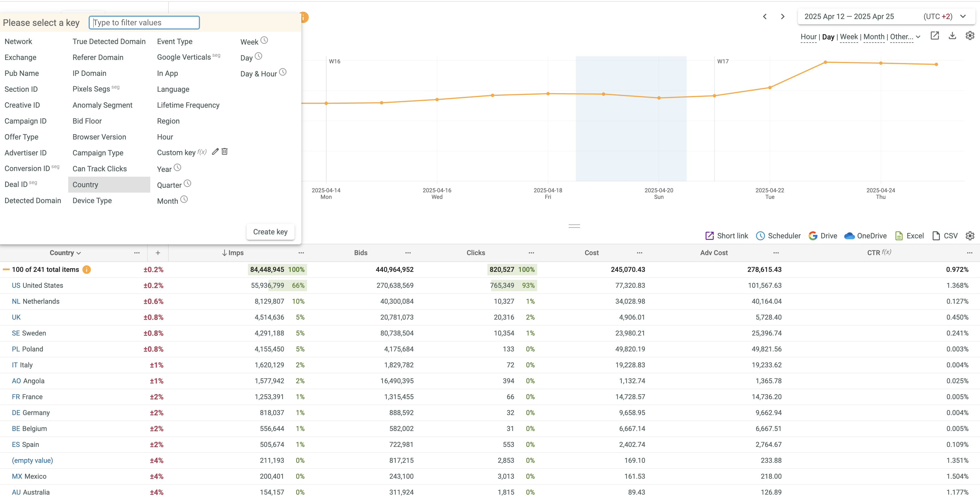Select the Device Type key
Screen dimensions: 980x500
coord(92,201)
